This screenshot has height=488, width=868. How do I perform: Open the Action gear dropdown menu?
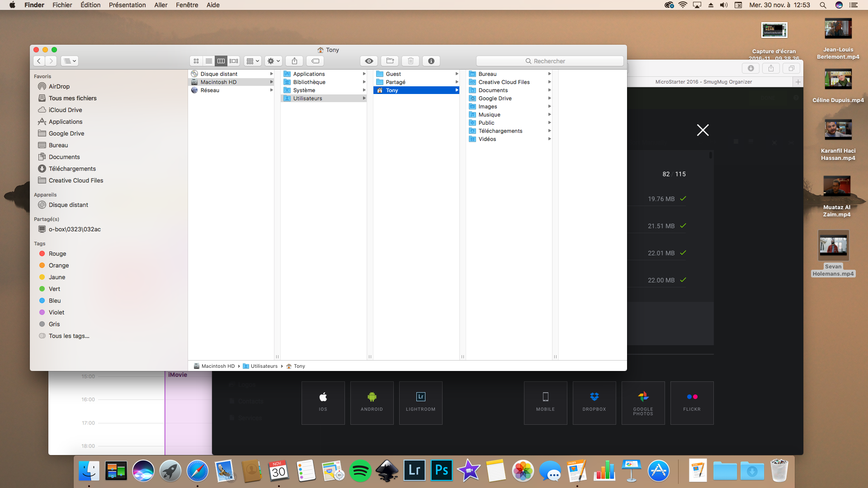tap(274, 61)
